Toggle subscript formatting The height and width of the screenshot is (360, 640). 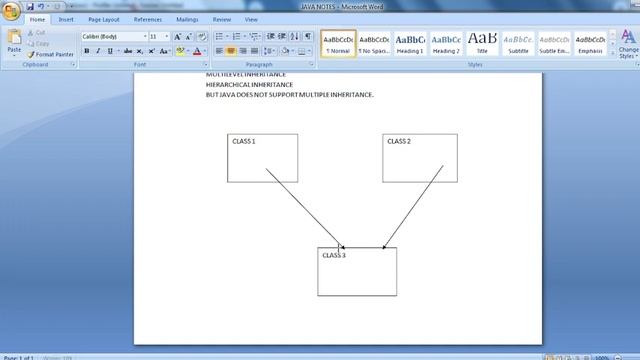140,51
